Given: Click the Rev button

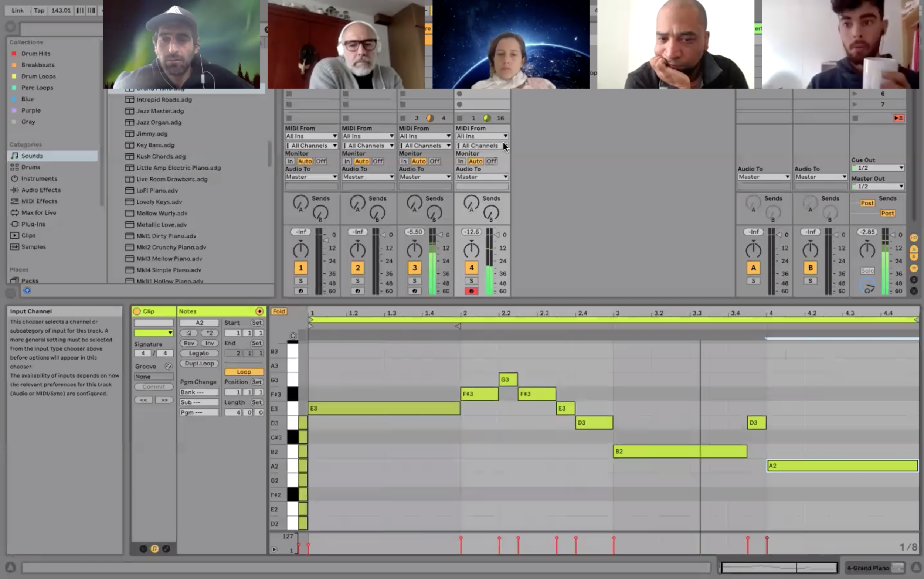Looking at the screenshot, I should tap(189, 344).
